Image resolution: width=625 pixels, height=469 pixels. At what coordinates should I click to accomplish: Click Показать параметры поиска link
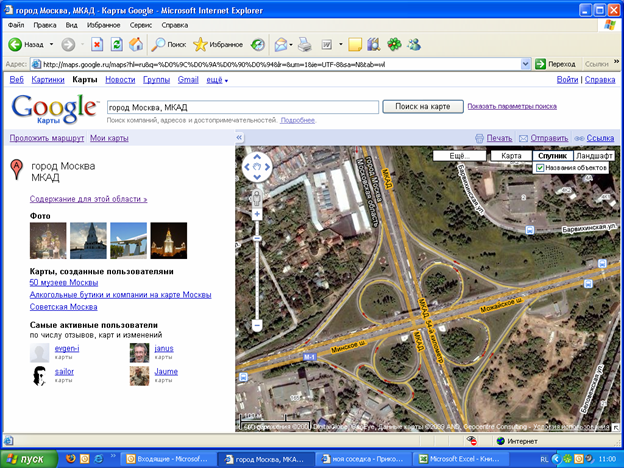pos(512,106)
